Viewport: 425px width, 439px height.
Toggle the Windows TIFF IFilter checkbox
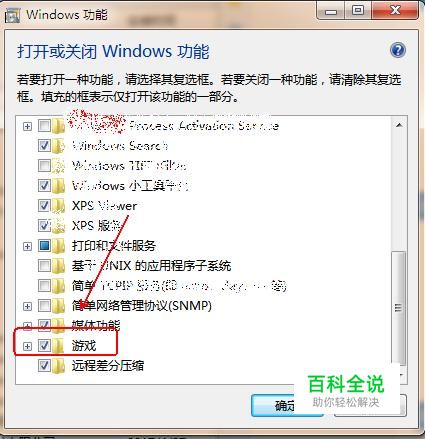click(x=44, y=166)
